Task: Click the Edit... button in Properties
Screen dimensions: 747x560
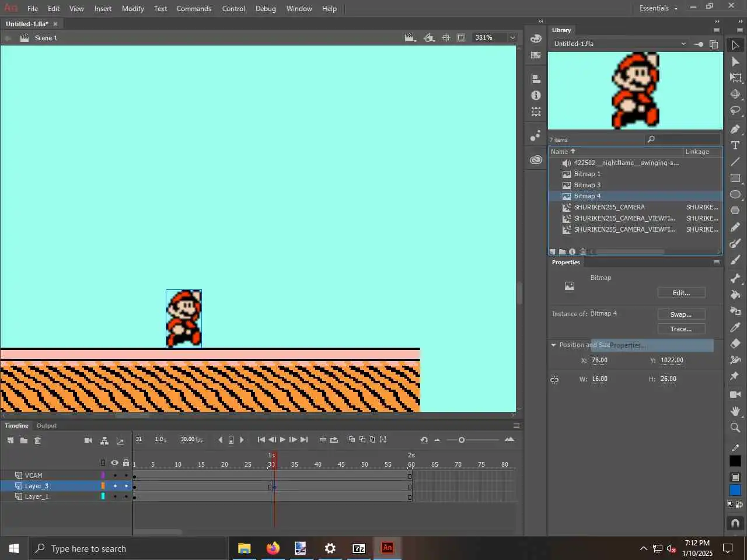Action: pyautogui.click(x=681, y=293)
